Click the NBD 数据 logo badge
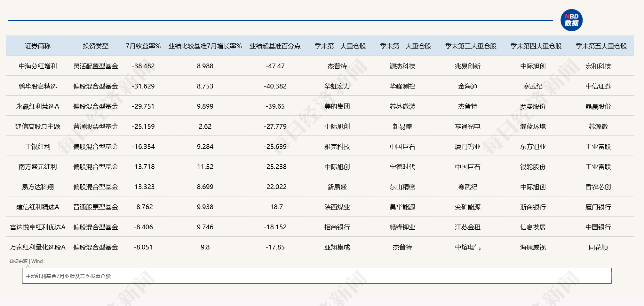Screen dimensions: 644x306 571,20
